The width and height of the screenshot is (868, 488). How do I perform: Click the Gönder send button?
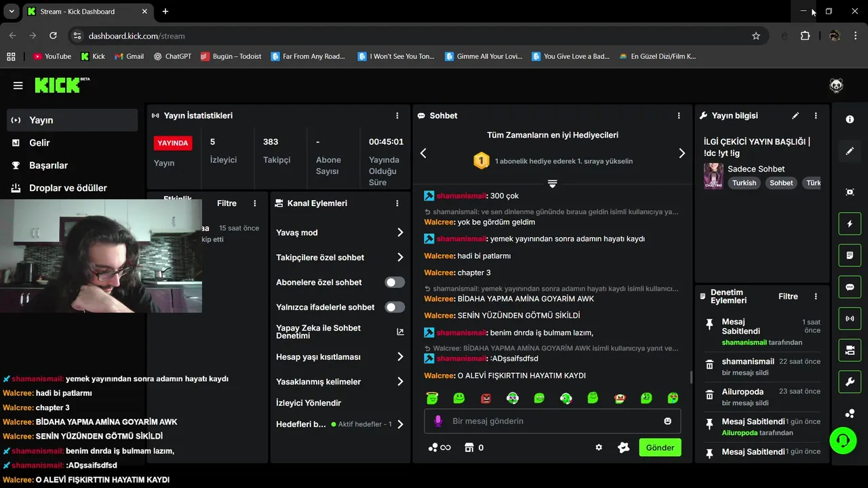660,447
